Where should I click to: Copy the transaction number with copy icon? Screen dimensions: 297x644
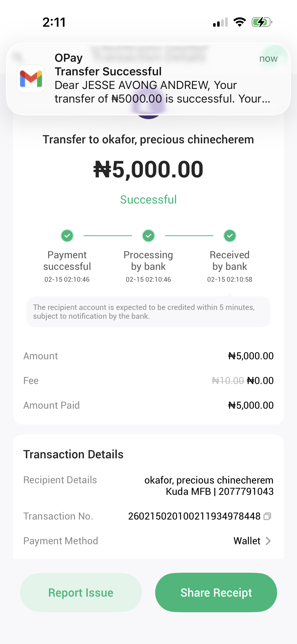[267, 516]
